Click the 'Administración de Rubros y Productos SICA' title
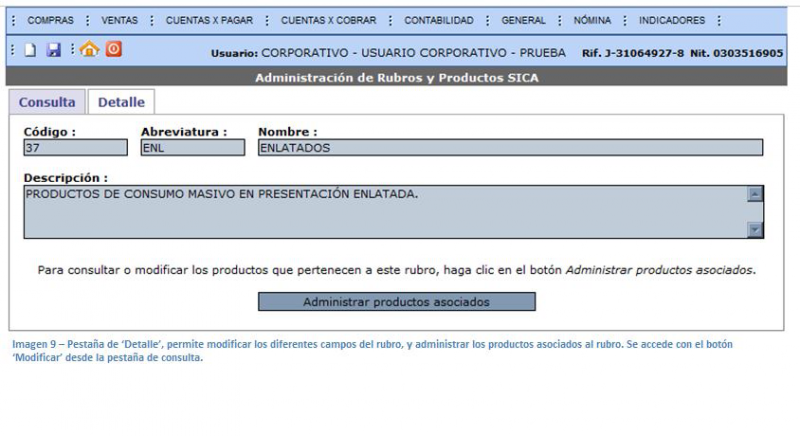The image size is (800, 436). 396,78
